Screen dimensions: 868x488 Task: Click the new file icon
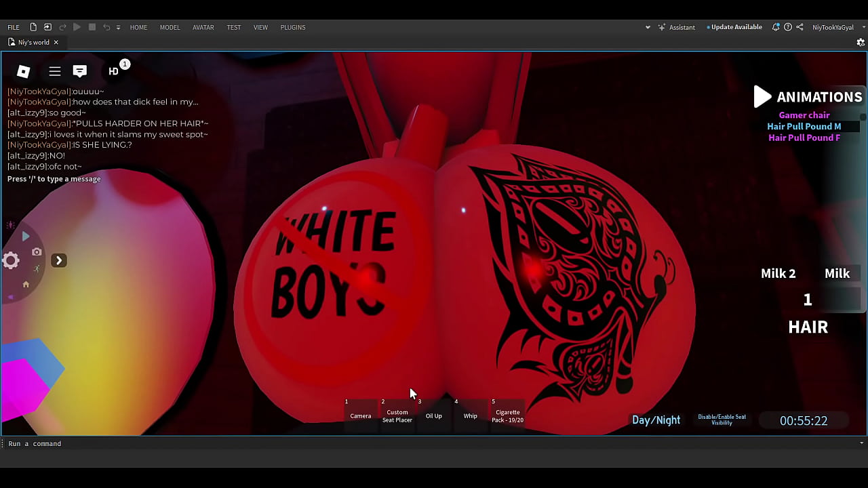(33, 27)
